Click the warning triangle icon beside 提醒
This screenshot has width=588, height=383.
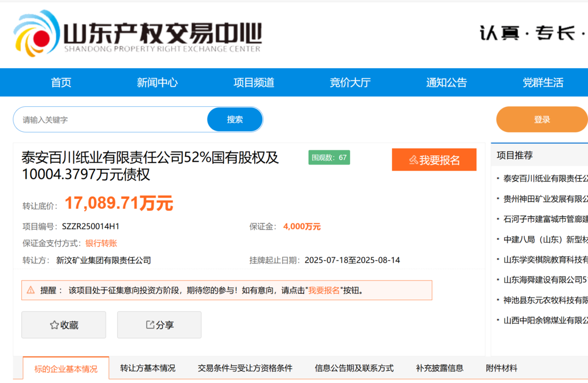(x=30, y=290)
